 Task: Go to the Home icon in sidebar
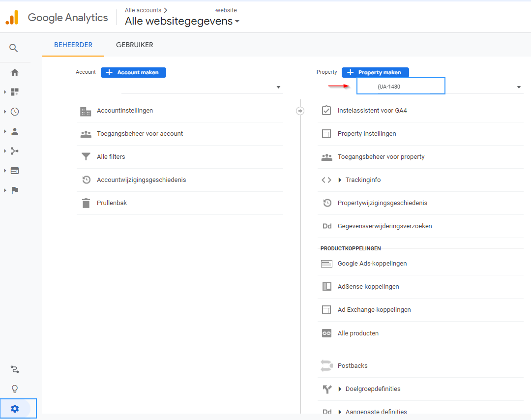15,72
